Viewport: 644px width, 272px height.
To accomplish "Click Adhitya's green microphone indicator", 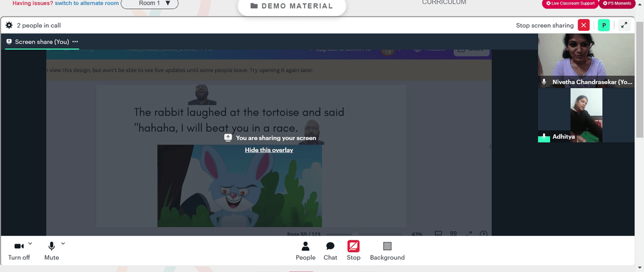I will tap(544, 138).
